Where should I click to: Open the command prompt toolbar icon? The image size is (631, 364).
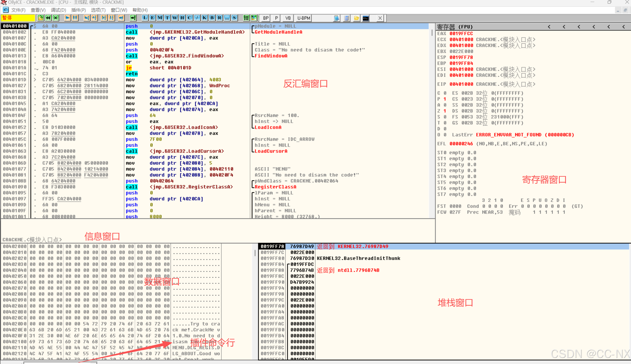[x=366, y=18]
